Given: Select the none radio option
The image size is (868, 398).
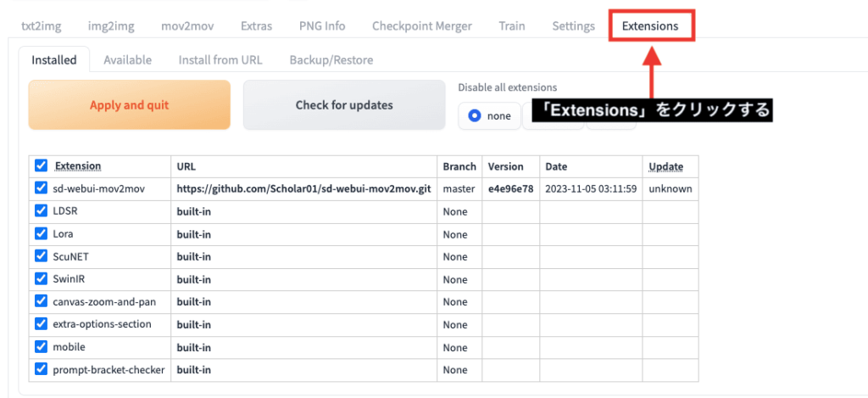Looking at the screenshot, I should click(489, 116).
